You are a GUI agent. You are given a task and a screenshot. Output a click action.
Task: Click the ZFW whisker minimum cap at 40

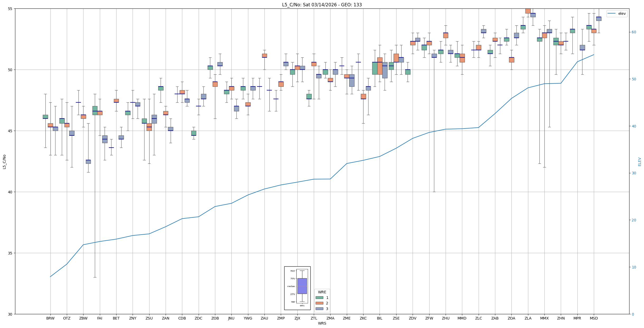tap(434, 192)
